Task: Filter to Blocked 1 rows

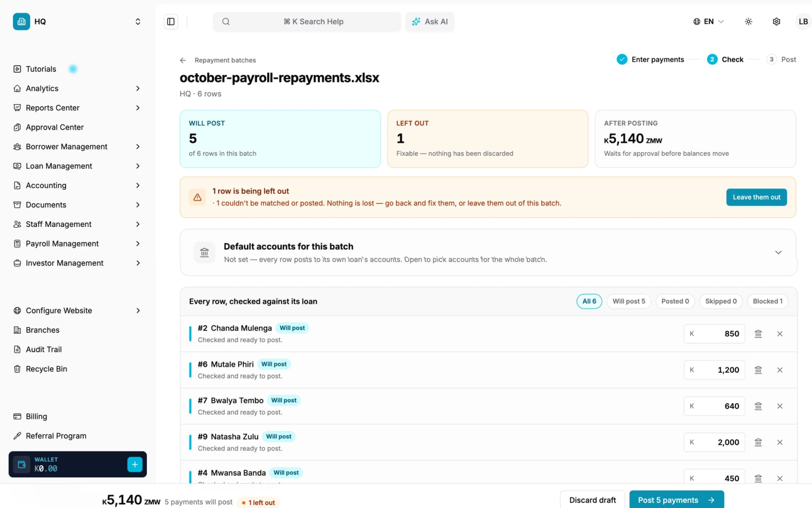Action: coord(768,301)
